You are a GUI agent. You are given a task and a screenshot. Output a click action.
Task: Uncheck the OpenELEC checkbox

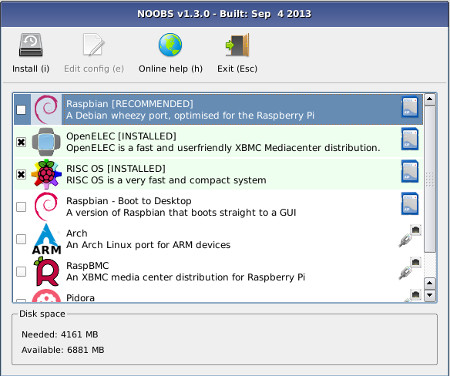[21, 142]
